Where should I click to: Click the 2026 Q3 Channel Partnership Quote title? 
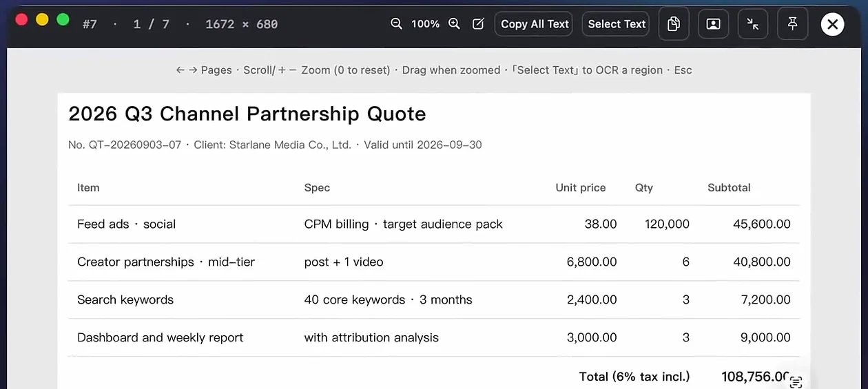[247, 114]
